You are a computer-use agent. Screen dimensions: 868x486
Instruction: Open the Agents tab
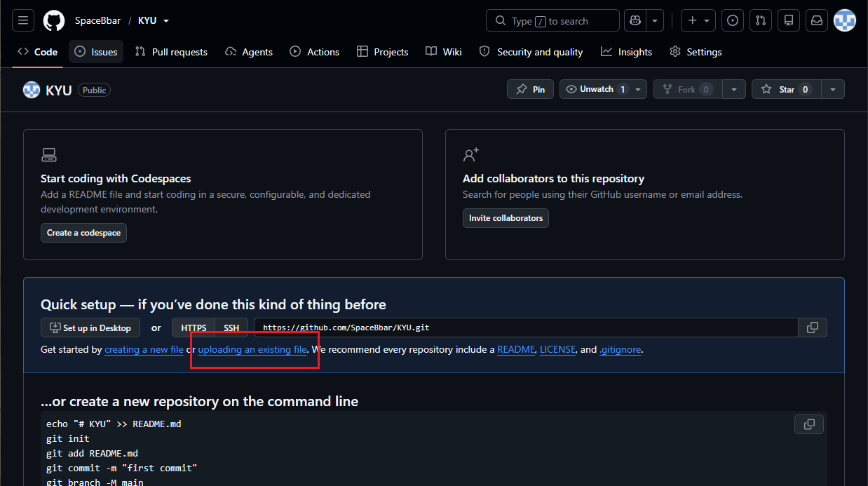click(249, 52)
